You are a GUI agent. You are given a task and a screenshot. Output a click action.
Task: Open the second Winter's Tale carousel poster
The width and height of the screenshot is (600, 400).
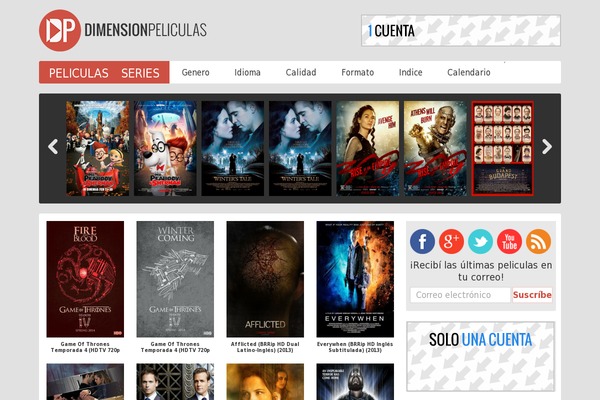300,149
